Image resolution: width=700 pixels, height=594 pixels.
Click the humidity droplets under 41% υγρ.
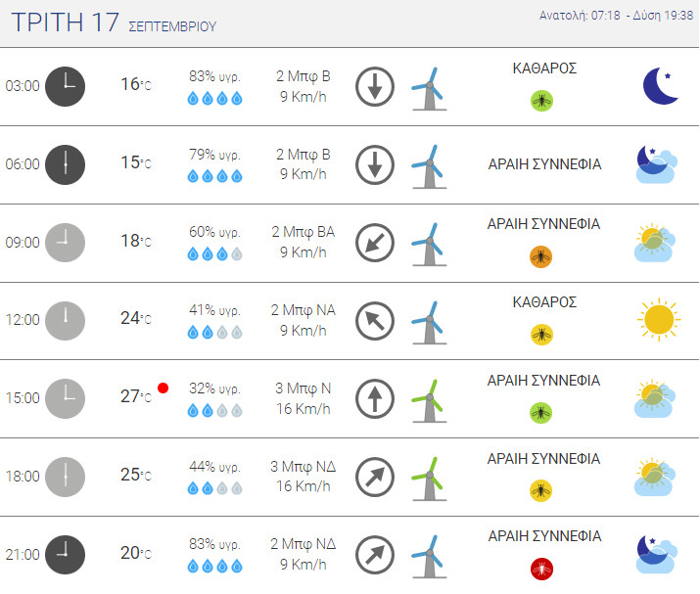click(214, 333)
